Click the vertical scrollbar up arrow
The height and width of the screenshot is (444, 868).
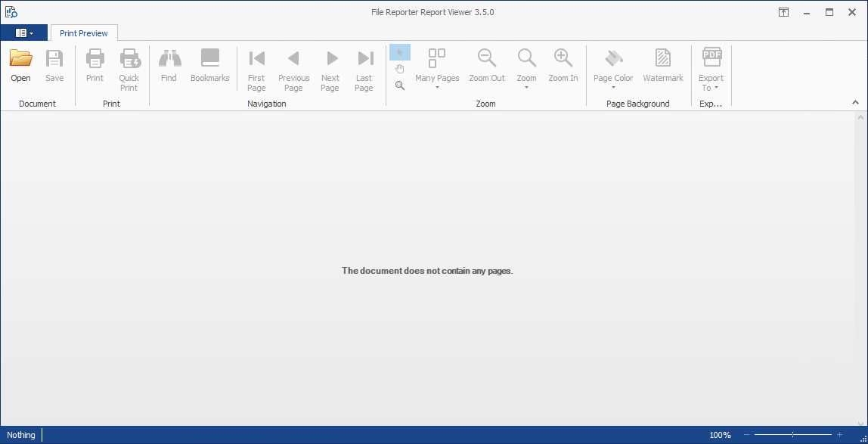pyautogui.click(x=860, y=116)
